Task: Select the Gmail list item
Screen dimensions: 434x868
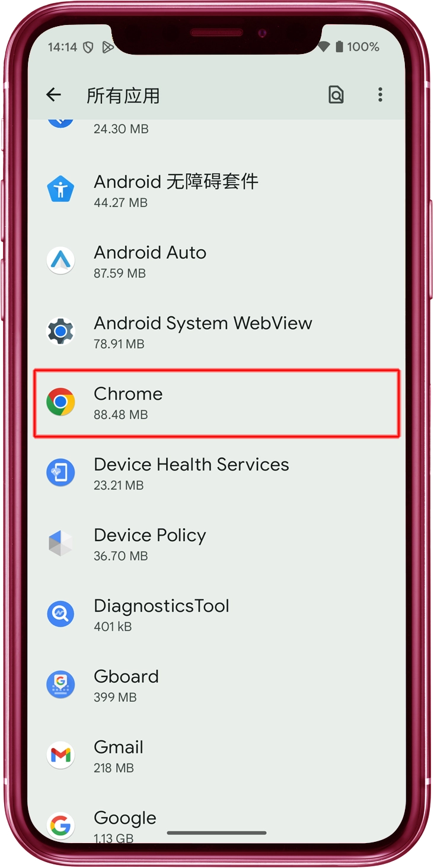Action: pos(217,756)
